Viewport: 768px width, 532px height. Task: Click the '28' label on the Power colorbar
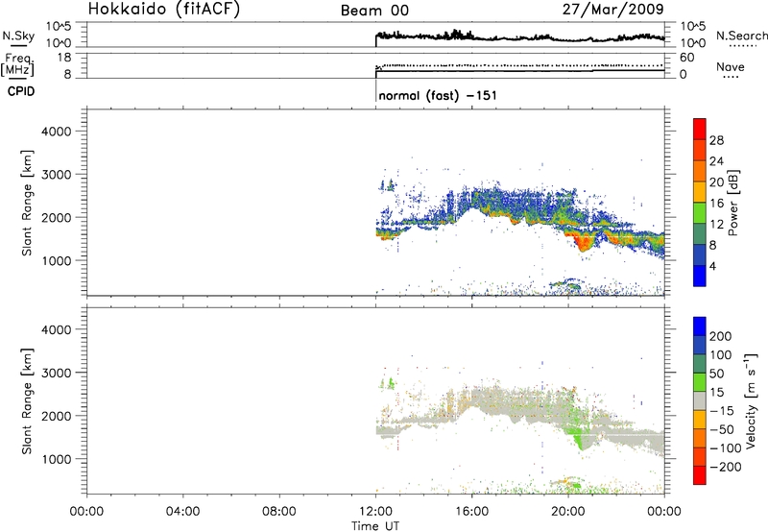[716, 140]
